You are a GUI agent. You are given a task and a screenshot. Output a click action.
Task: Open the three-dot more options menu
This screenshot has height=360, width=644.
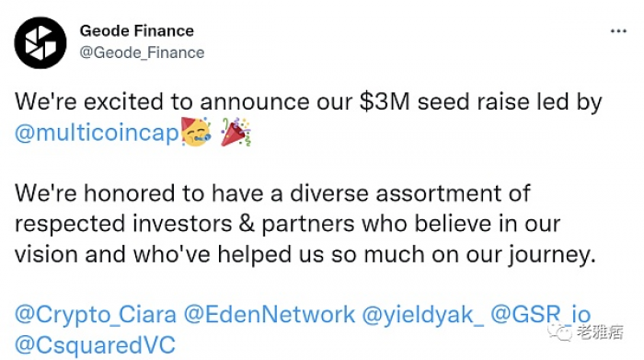(618, 30)
